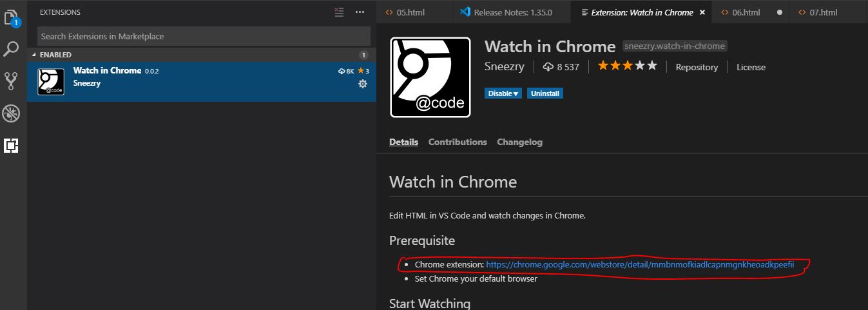
Task: Click the rating 3 star in extension list item
Action: [x=363, y=71]
